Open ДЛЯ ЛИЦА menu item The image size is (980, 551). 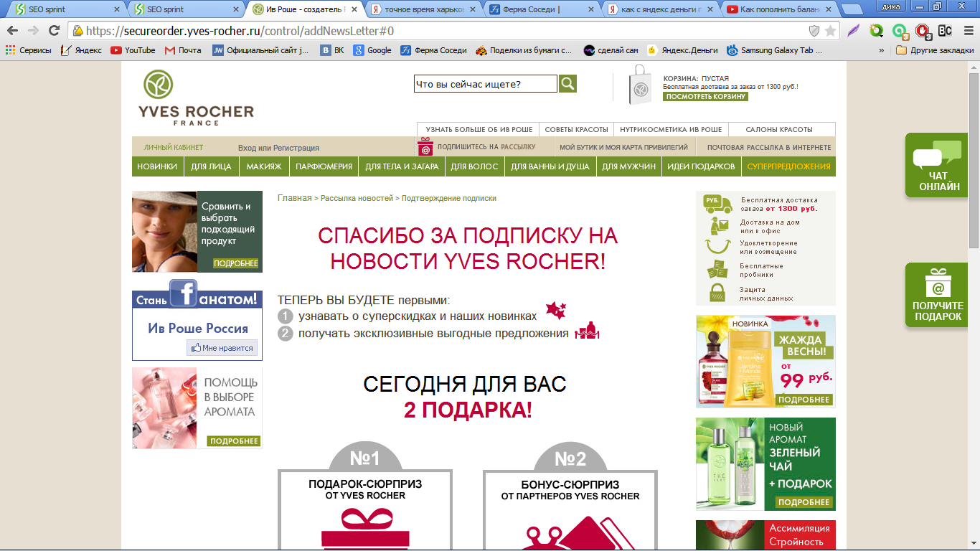(211, 166)
